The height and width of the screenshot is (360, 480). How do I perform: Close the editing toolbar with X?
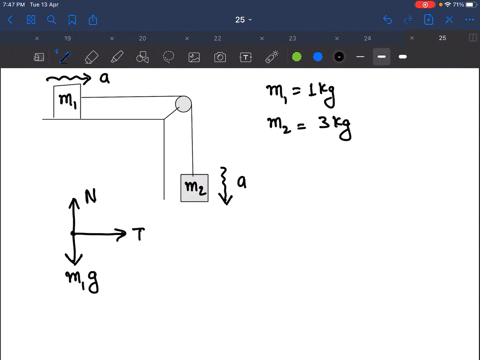pyautogui.click(x=449, y=20)
